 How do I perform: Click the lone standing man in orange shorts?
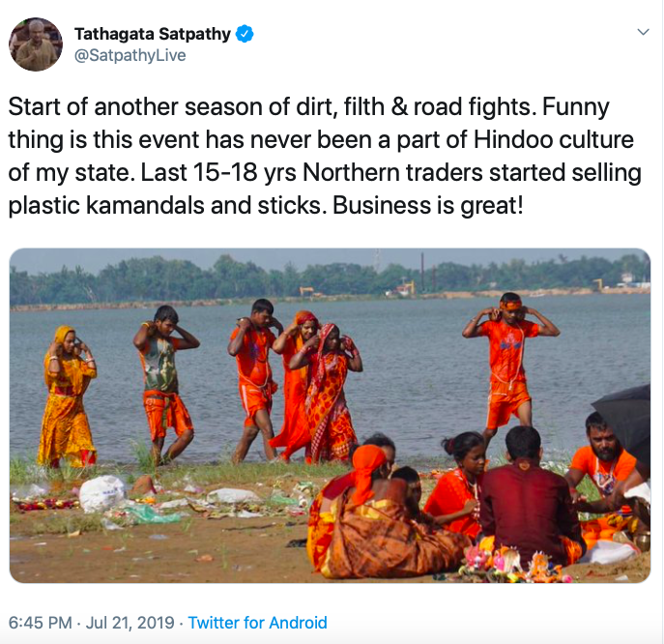pos(508,360)
